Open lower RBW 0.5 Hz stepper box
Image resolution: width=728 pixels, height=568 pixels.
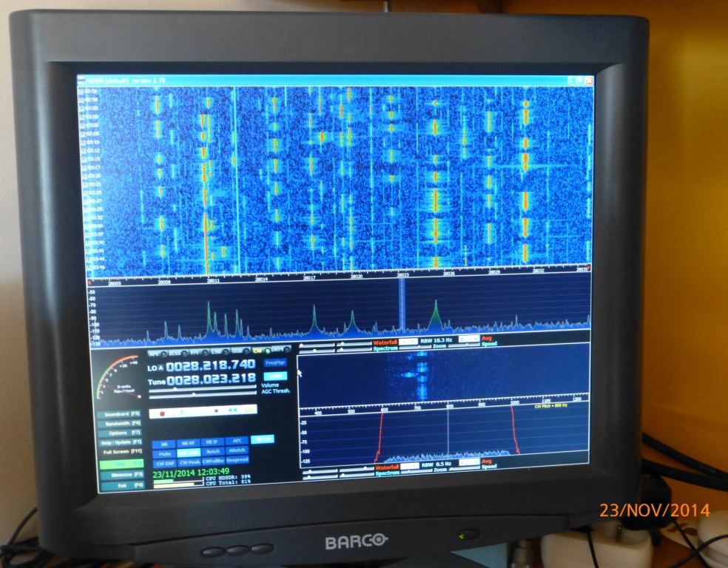410,465
